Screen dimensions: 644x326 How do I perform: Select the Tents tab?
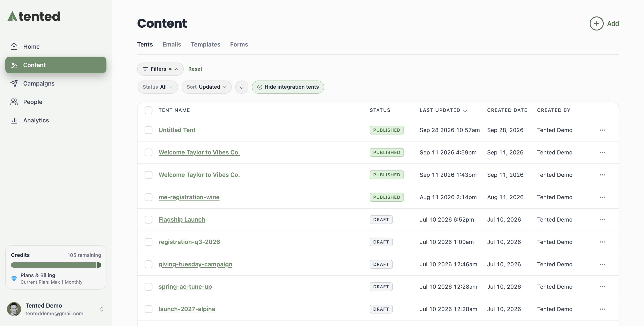tap(145, 44)
